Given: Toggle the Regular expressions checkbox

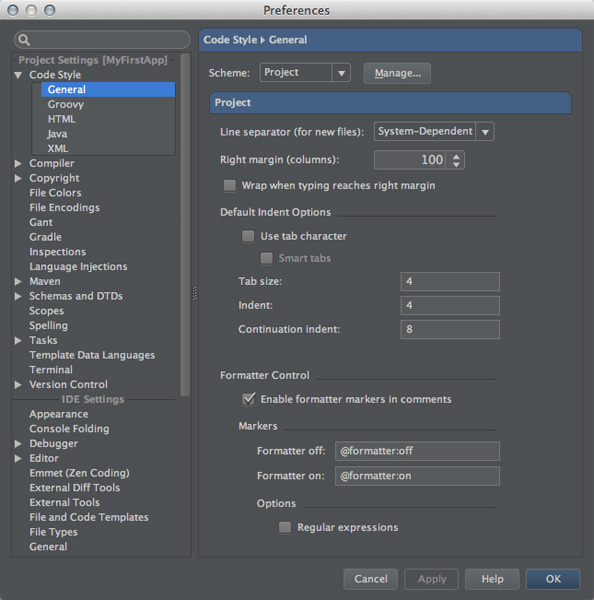Looking at the screenshot, I should coord(285,527).
